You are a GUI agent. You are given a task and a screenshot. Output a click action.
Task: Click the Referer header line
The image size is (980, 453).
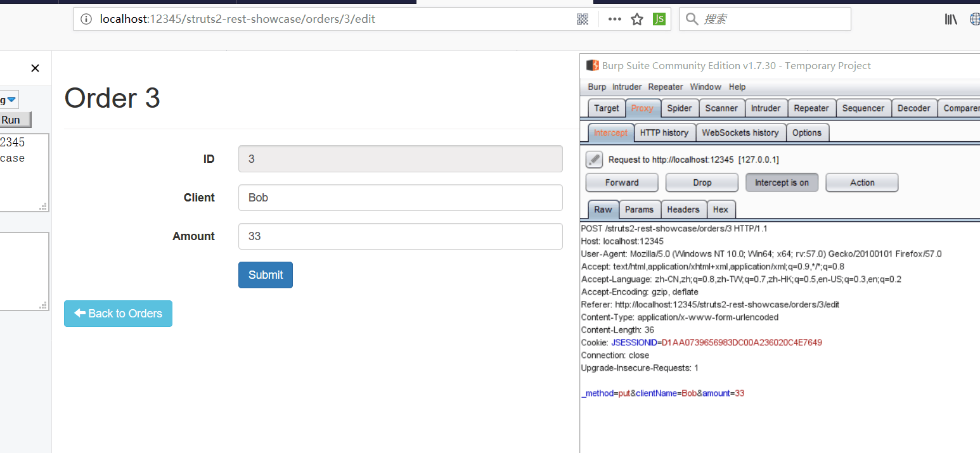(711, 305)
